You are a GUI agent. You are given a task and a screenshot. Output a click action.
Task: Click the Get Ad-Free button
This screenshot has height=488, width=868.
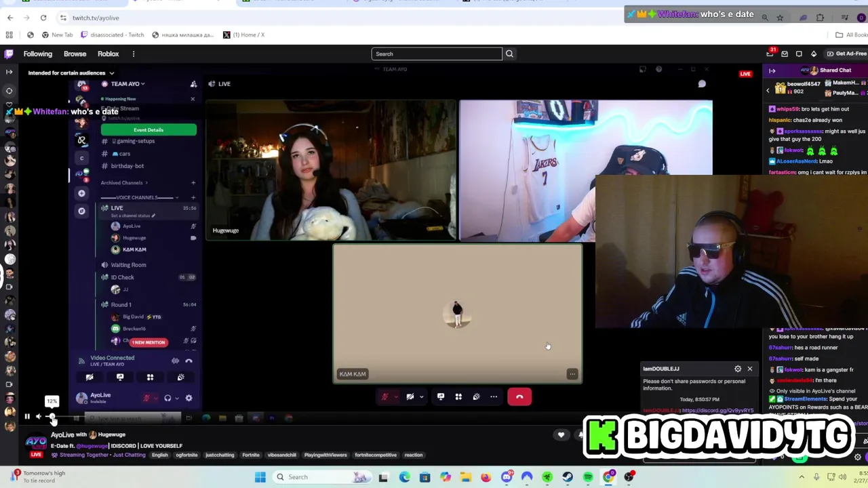click(x=846, y=54)
